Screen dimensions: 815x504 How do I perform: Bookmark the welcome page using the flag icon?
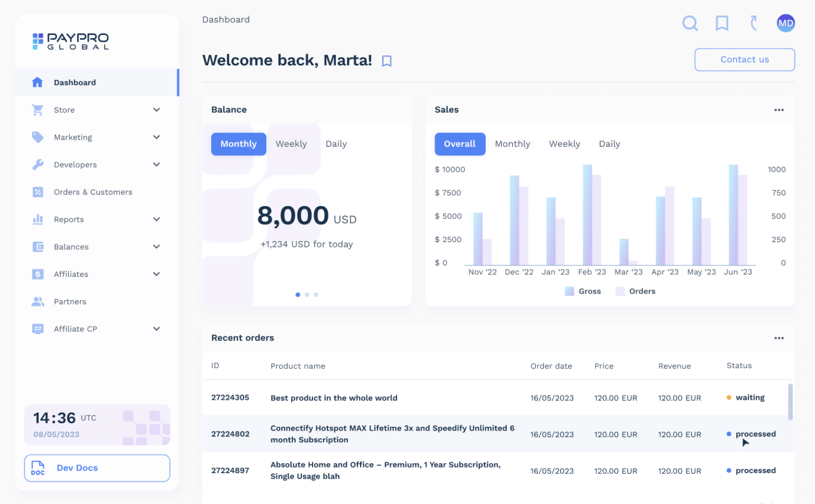387,61
